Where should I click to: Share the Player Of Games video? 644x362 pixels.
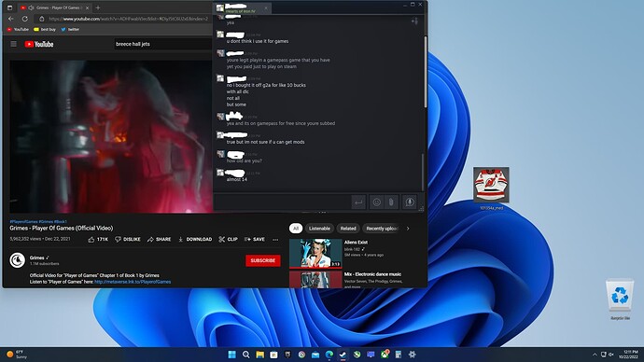click(159, 239)
